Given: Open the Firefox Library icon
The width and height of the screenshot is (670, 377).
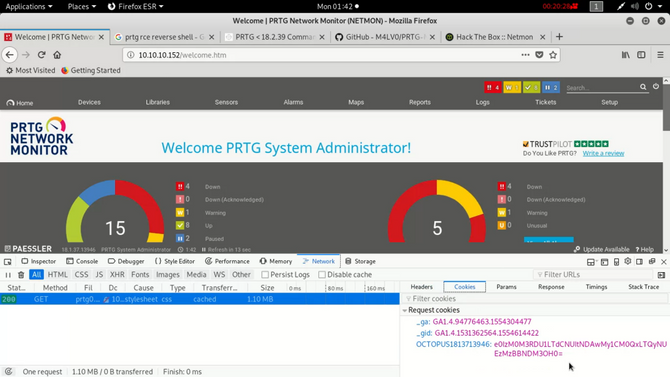Looking at the screenshot, I should [626, 55].
